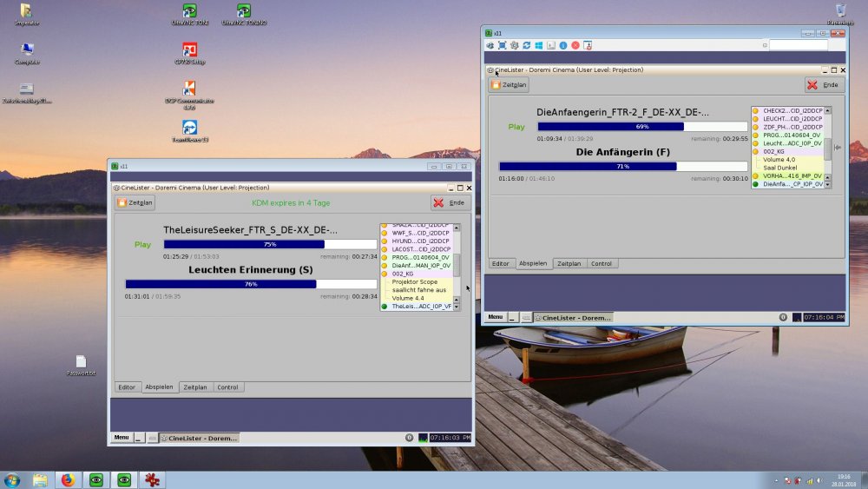Viewport: 868px width, 489px height.
Task: Switch to Control tab in right CineLister window
Action: (x=602, y=263)
